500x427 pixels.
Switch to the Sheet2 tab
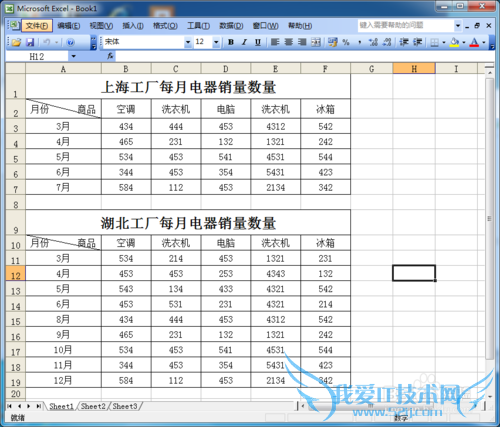[93, 406]
